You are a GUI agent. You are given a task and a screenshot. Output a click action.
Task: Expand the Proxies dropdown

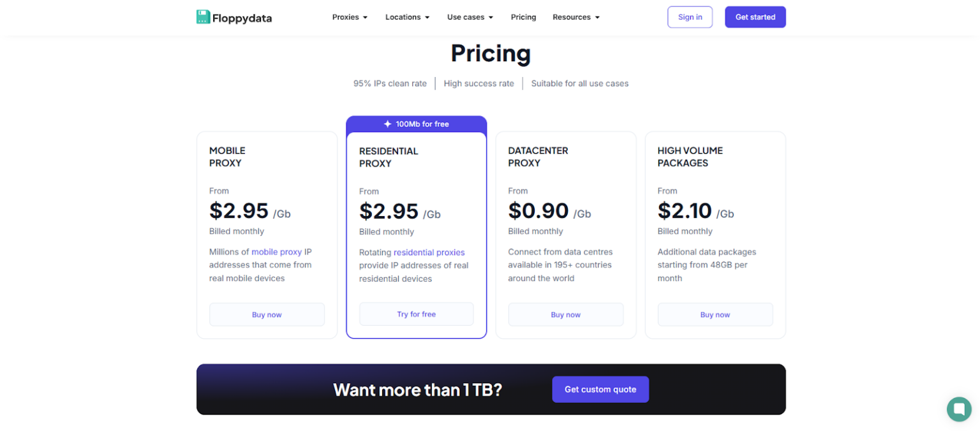pos(350,17)
